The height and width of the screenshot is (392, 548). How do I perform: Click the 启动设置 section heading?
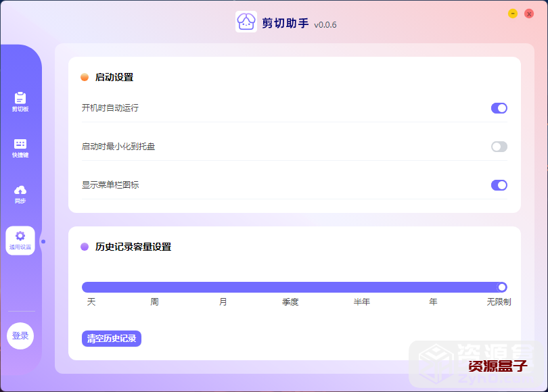114,77
